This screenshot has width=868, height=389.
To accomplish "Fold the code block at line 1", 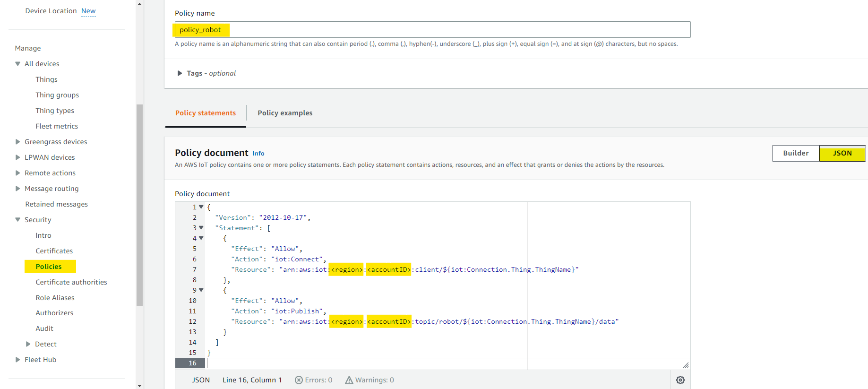I will (201, 207).
